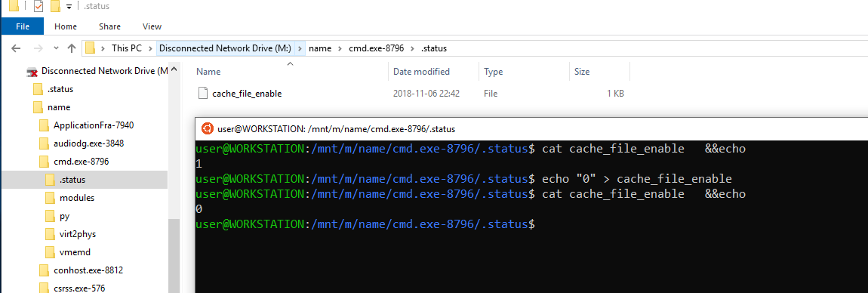
Task: Expand chevron after This PC breadcrumb
Action: click(x=150, y=48)
